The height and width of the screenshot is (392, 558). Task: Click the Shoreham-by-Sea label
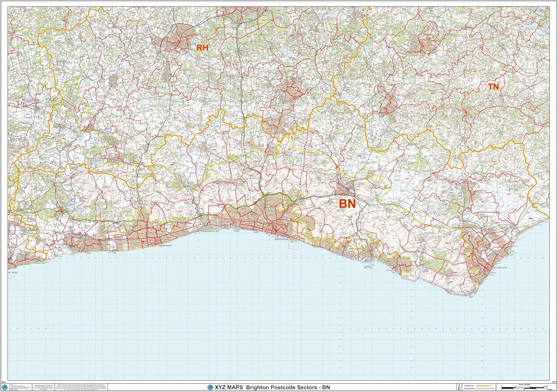(x=209, y=231)
